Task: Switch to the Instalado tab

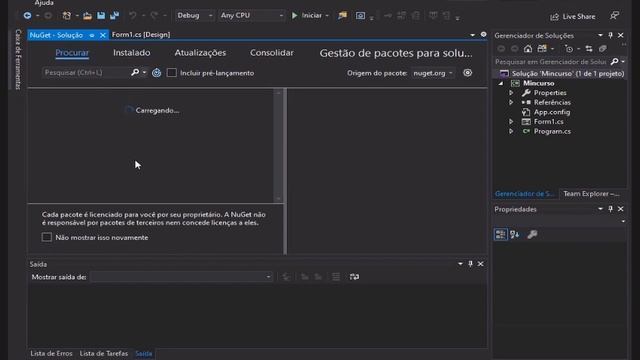Action: (x=131, y=53)
